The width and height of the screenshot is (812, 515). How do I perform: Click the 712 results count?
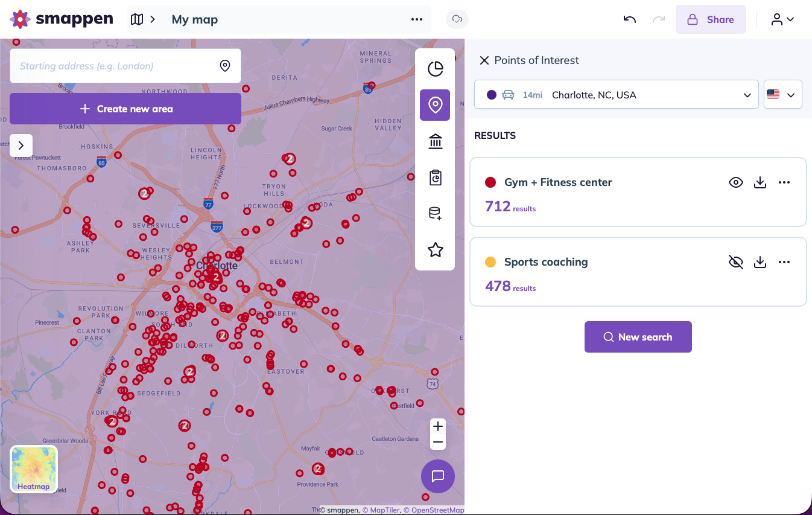[x=510, y=206]
